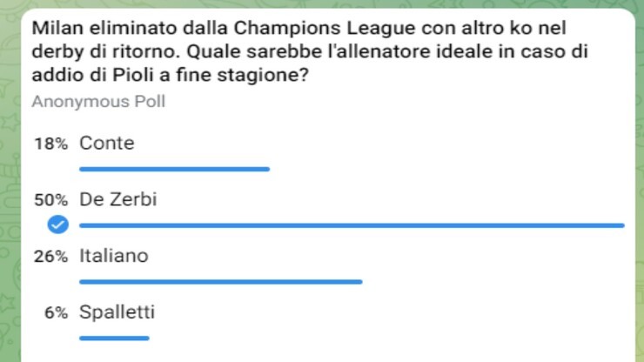Click the Anonymous Poll label
This screenshot has width=644, height=362.
(98, 102)
